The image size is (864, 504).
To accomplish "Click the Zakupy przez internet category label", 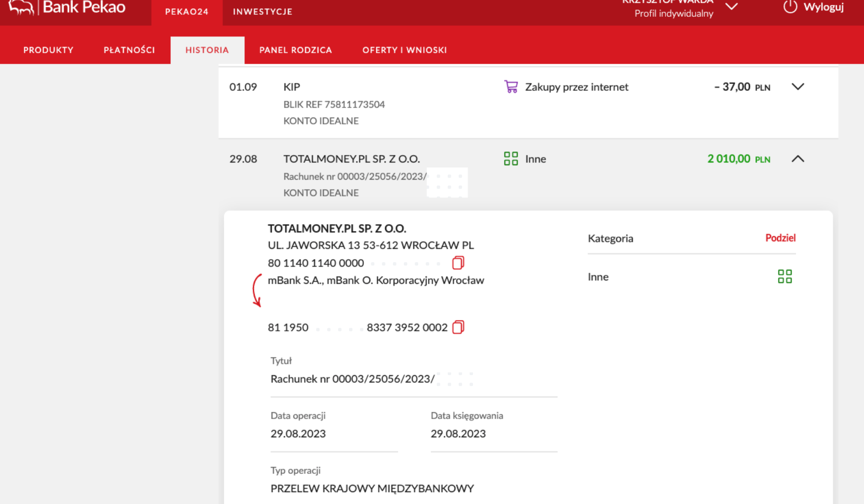I will click(577, 87).
